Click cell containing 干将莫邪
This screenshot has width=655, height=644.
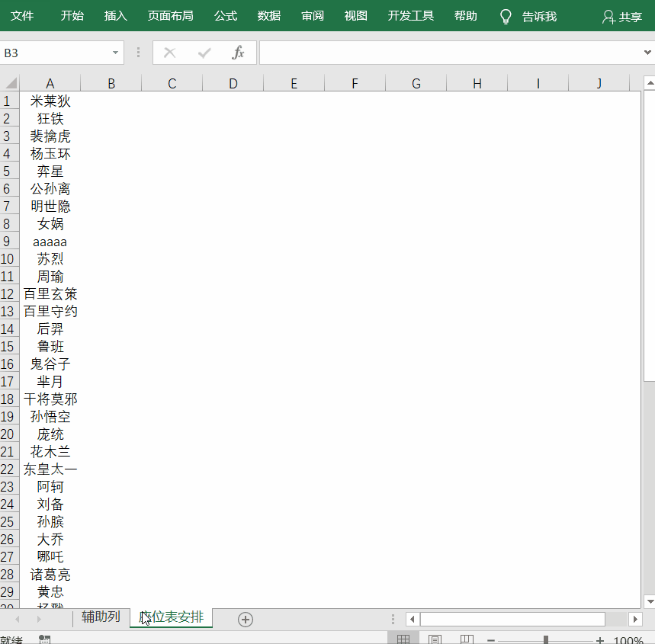(50, 399)
